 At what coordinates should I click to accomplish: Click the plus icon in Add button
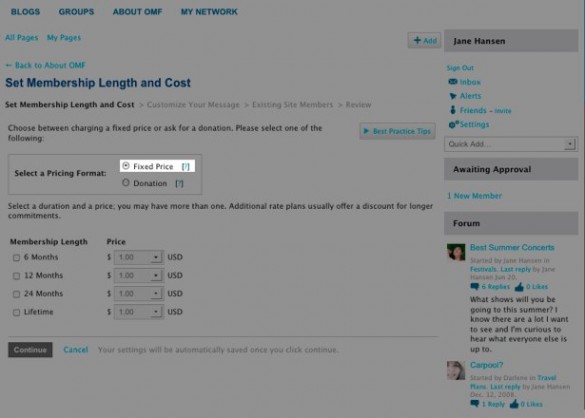point(417,40)
